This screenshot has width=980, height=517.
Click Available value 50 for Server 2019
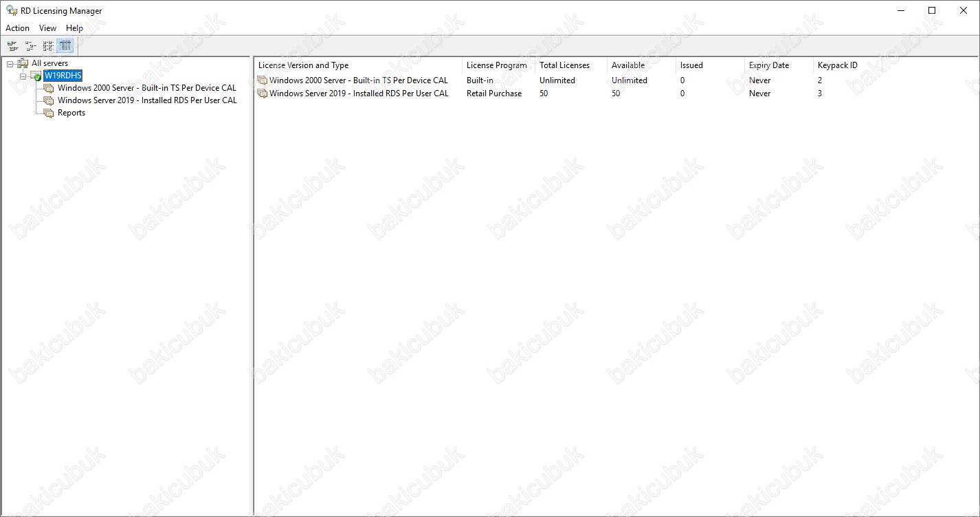[x=616, y=93]
